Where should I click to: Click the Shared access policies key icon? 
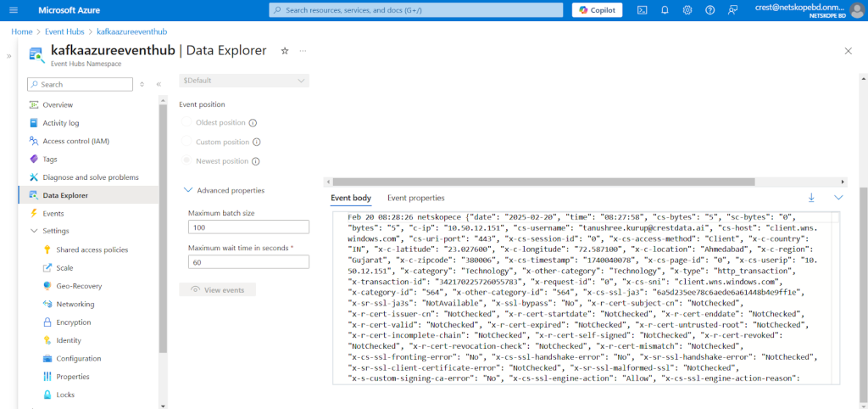pos(47,250)
